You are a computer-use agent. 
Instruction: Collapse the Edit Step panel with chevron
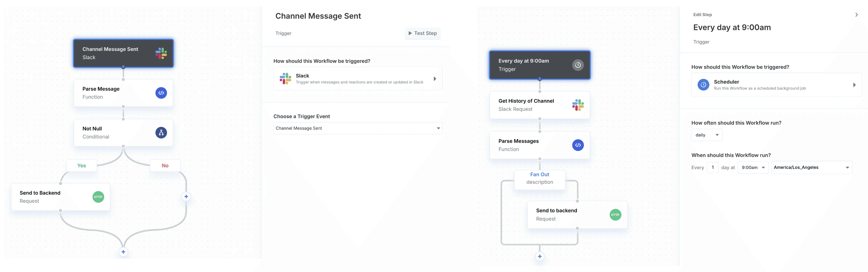[x=856, y=15]
